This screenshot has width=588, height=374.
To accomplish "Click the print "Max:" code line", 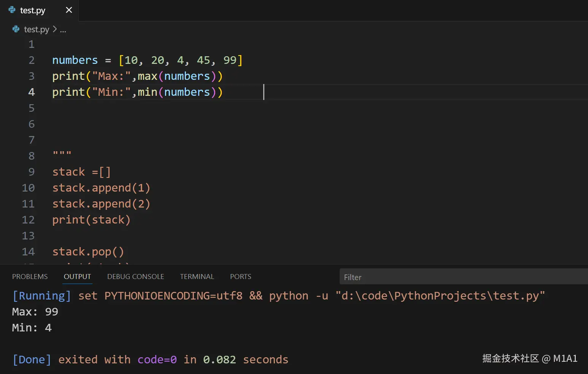I will [137, 76].
